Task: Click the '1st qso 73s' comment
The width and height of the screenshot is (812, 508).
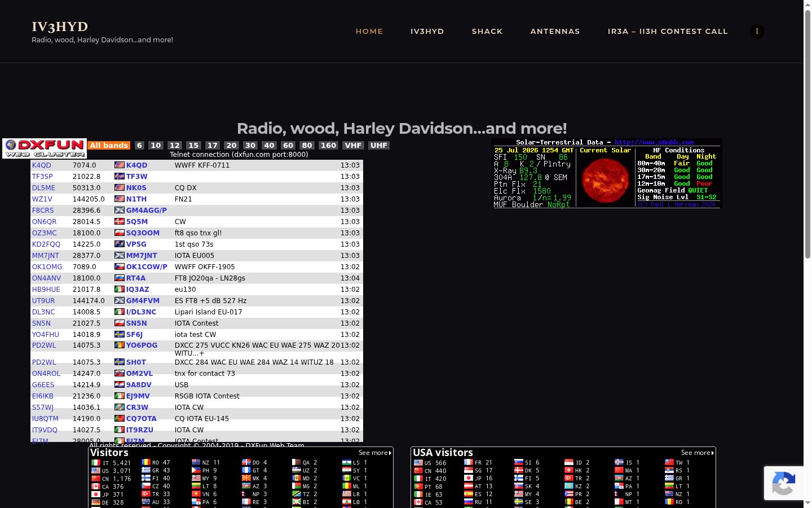Action: (194, 244)
